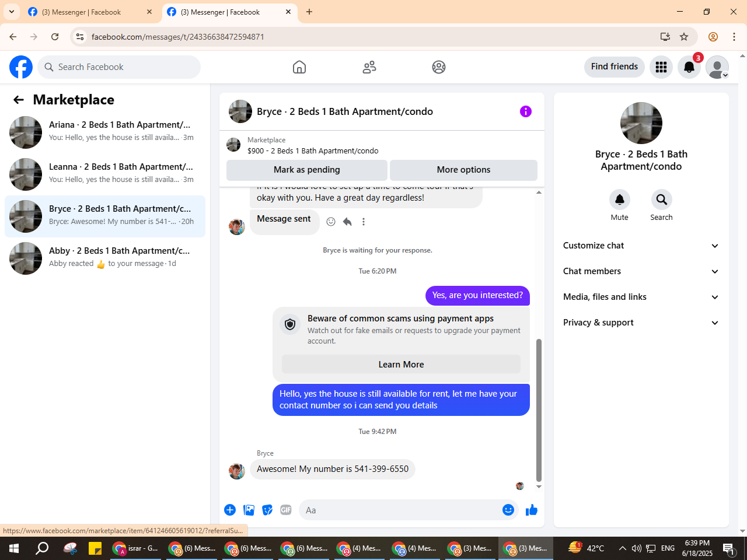Open the 'israr - G...' Chrome taskbar window
The image size is (747, 560).
click(135, 548)
